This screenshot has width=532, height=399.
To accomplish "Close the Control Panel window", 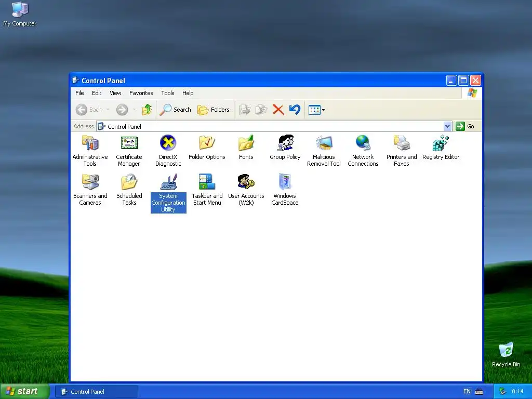I will pyautogui.click(x=476, y=81).
